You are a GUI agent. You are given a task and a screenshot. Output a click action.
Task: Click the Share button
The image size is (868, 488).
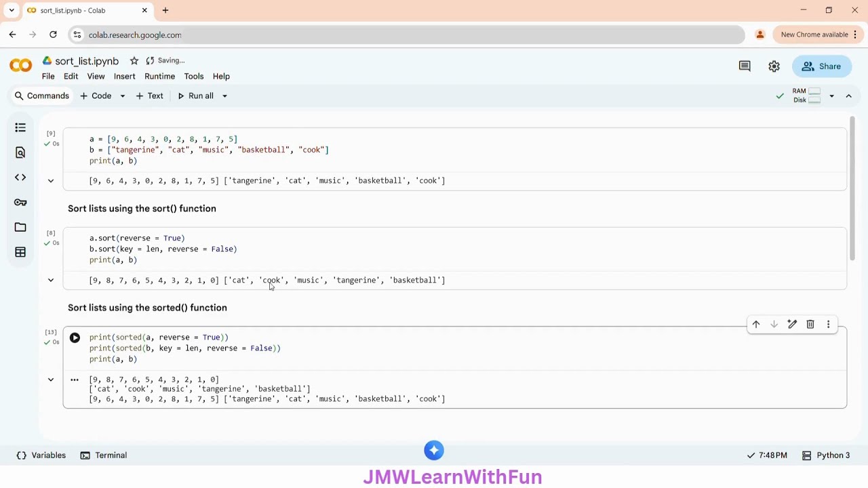821,66
